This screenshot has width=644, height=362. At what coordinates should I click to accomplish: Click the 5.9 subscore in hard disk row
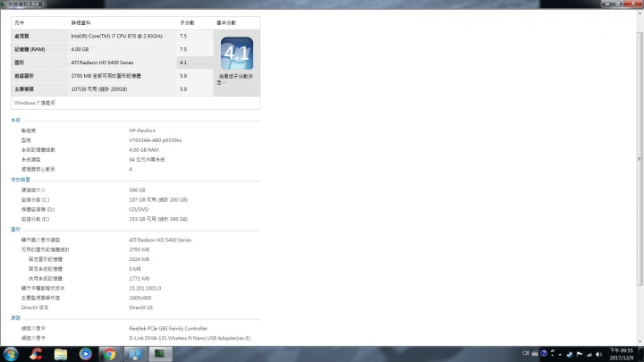[183, 89]
